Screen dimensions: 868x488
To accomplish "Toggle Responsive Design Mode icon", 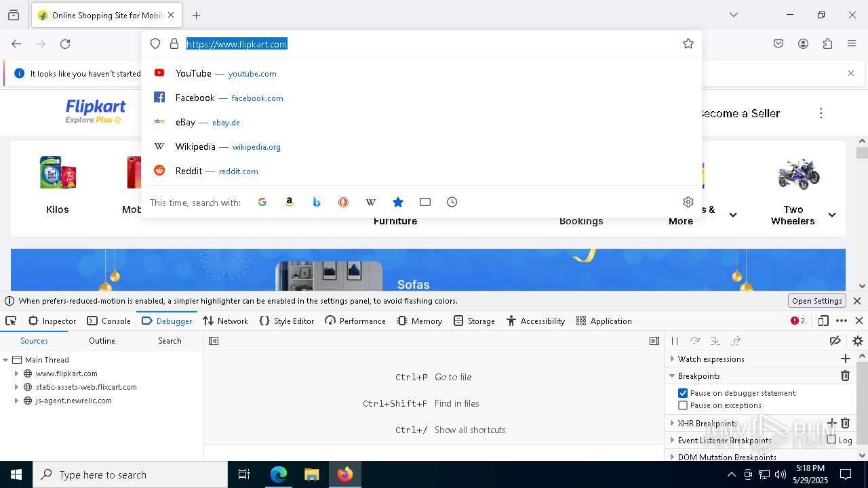I will pos(823,321).
